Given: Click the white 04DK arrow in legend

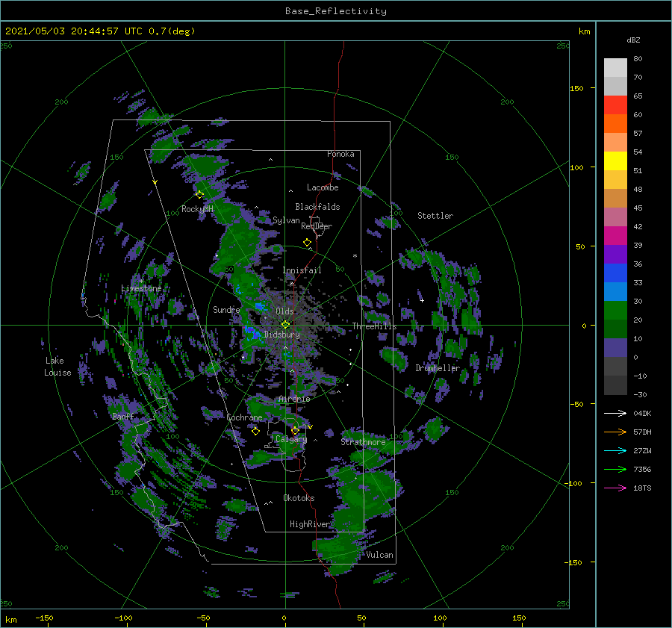Looking at the screenshot, I should click(x=615, y=413).
